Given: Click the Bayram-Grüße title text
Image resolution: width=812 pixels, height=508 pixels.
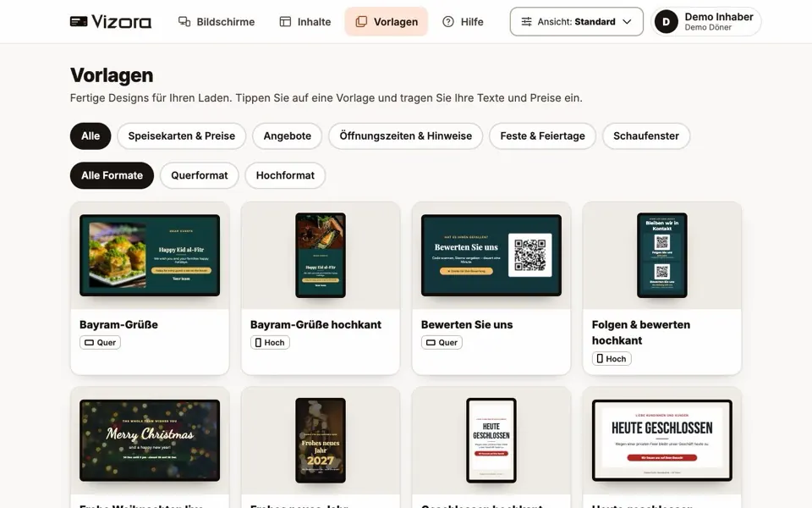Looking at the screenshot, I should pos(118,324).
